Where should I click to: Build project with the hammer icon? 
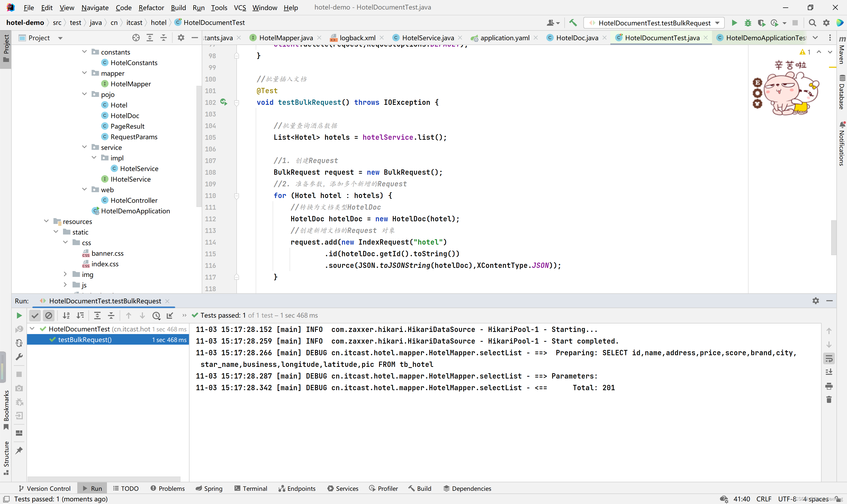click(x=573, y=23)
